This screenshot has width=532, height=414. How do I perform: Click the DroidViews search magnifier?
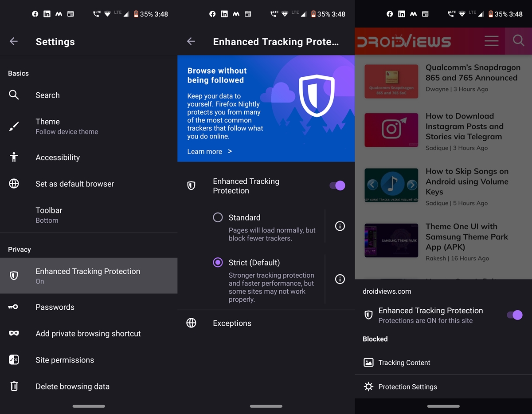click(518, 41)
